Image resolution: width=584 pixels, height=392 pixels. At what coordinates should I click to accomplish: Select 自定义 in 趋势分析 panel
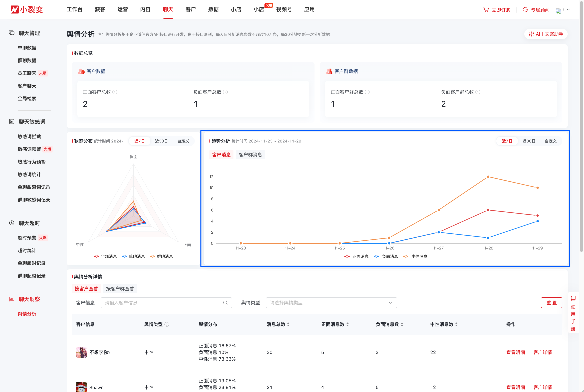[x=551, y=141]
